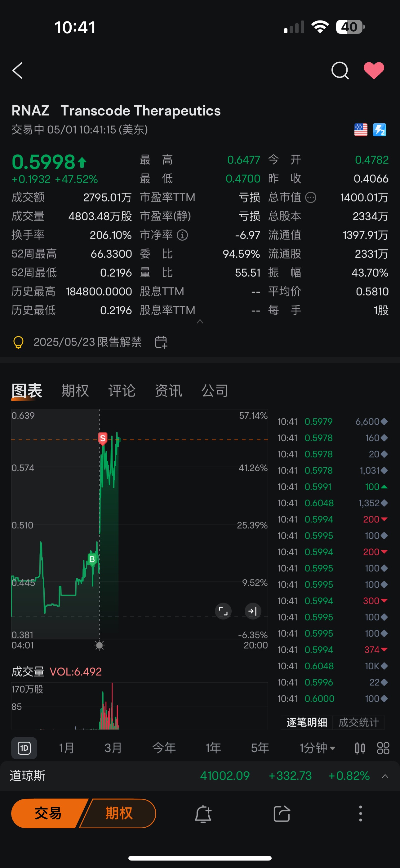Tap the lightbulb event icon

(18, 342)
